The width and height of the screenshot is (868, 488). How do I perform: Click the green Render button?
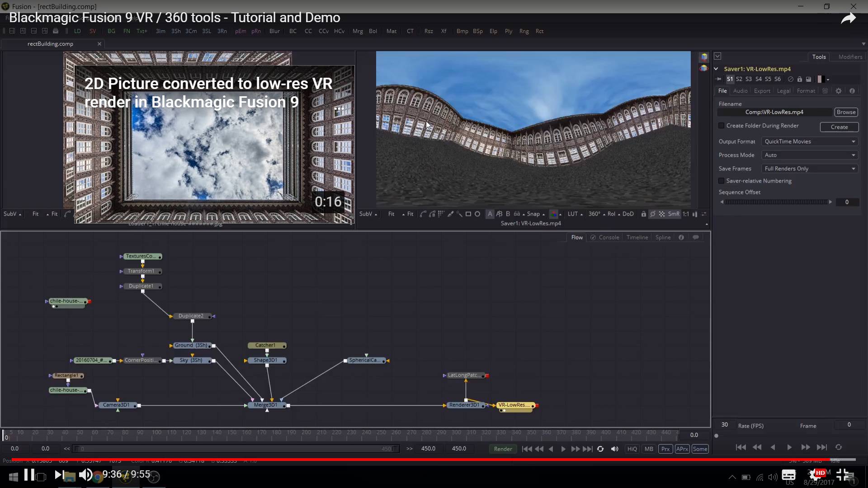pyautogui.click(x=503, y=449)
